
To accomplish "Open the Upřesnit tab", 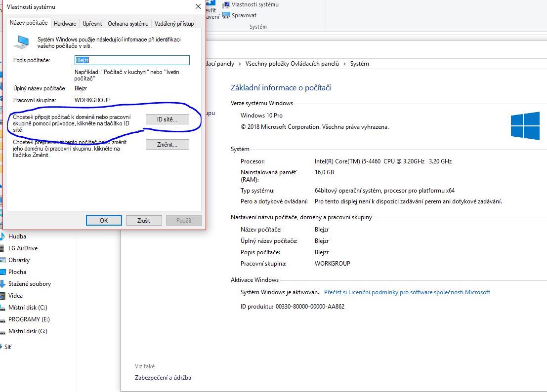I will 92,24.
